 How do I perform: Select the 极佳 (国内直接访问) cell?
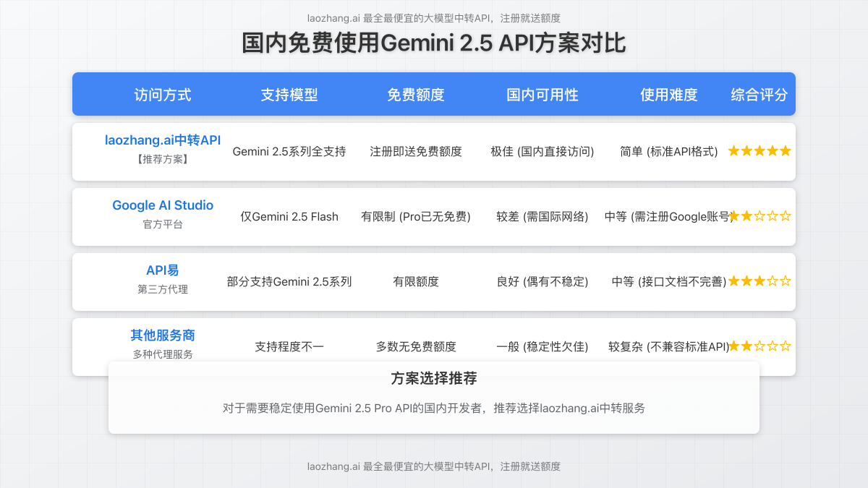542,152
